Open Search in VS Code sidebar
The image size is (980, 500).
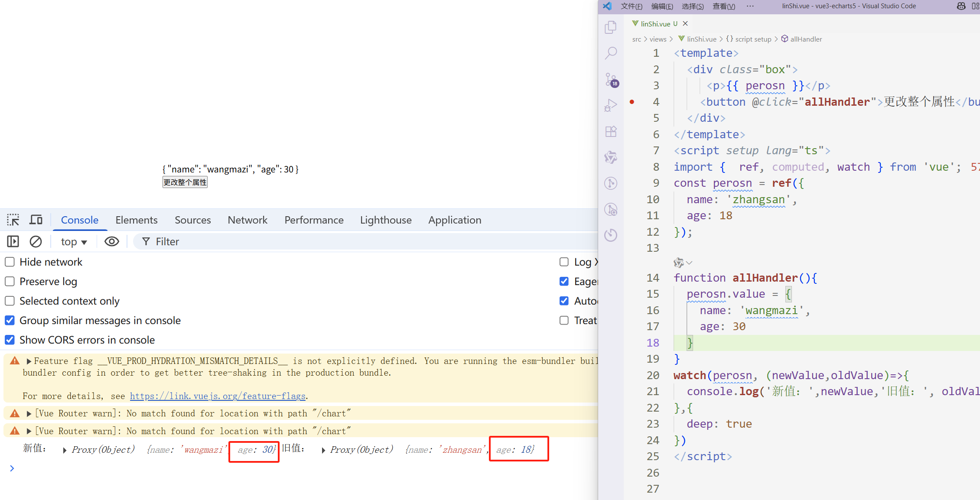click(x=611, y=53)
